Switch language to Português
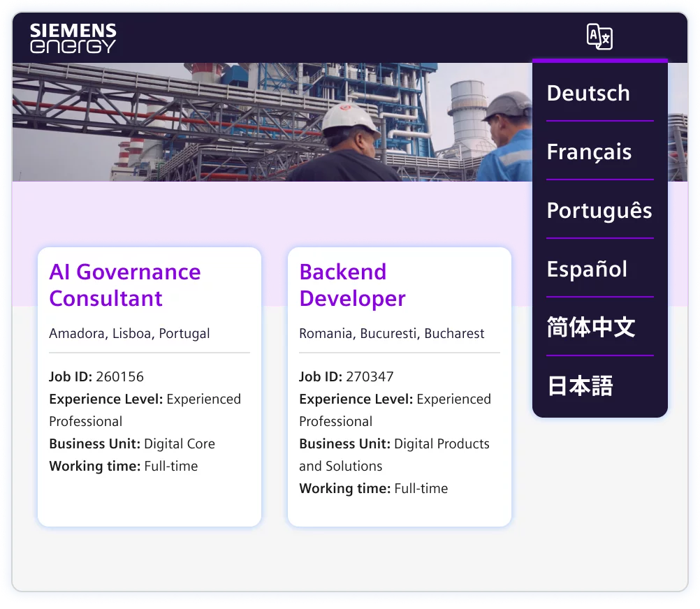The width and height of the screenshot is (700, 609). (599, 210)
